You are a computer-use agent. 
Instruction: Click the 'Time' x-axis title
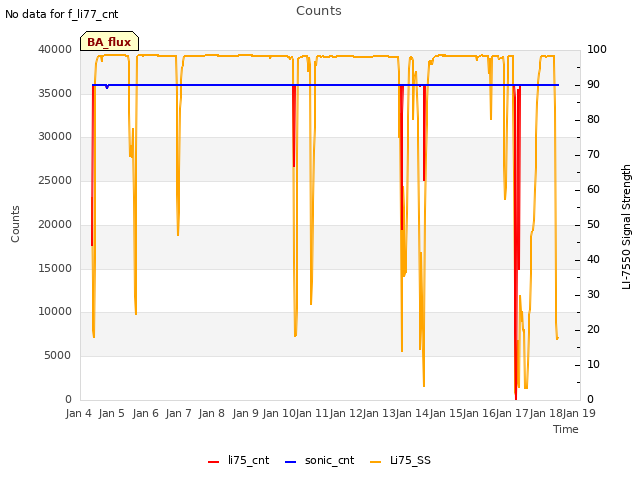(x=566, y=429)
